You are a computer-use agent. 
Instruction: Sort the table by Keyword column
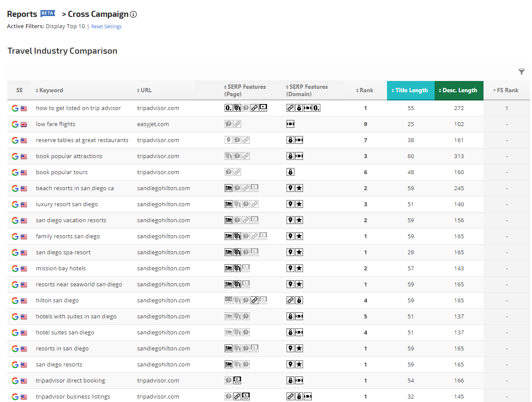(51, 91)
